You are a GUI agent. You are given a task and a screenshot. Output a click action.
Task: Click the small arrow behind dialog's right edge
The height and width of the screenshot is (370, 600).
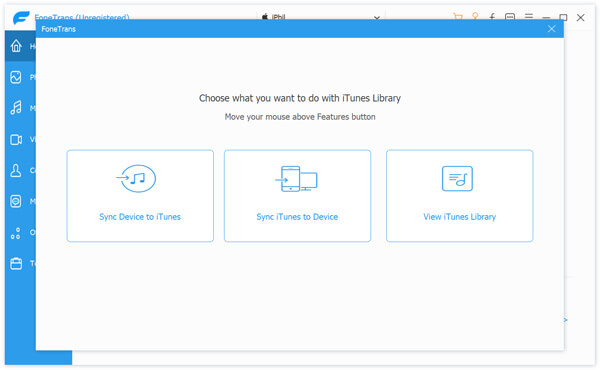(x=566, y=319)
